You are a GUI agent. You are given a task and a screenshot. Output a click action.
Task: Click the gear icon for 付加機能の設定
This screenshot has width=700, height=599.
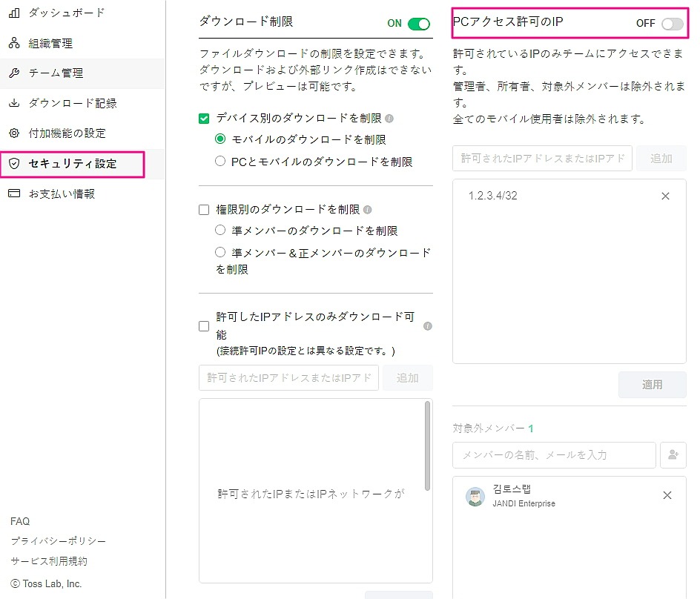[x=13, y=133]
